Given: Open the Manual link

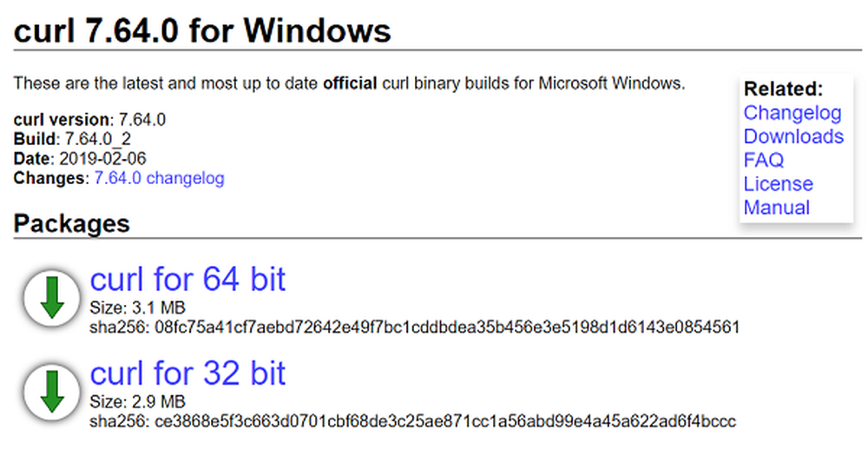Looking at the screenshot, I should (x=776, y=208).
